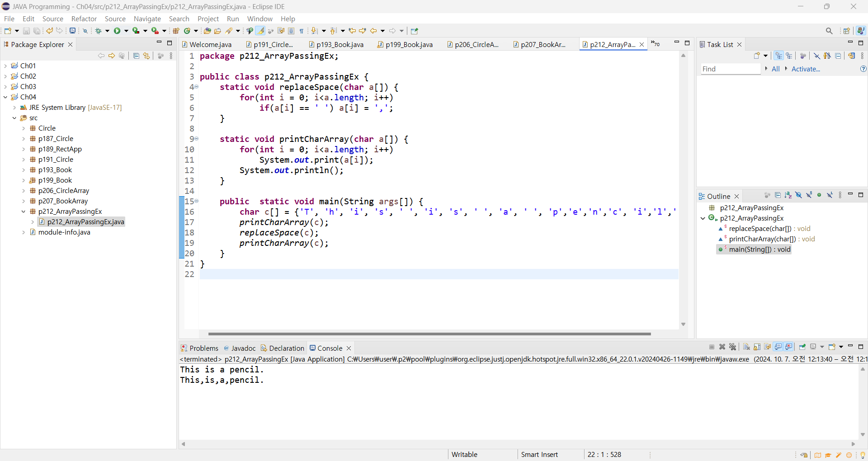This screenshot has width=868, height=461.
Task: Toggle Categorized presentation in Task List
Action: point(779,56)
